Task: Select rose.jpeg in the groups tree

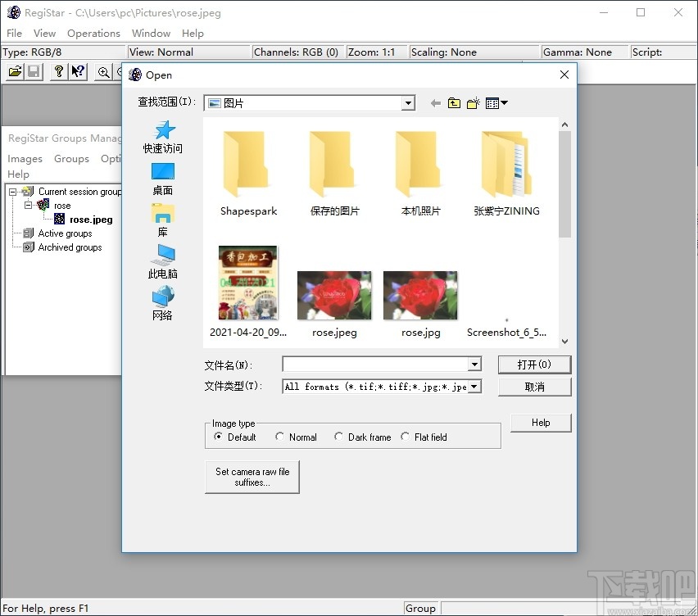Action: (91, 220)
